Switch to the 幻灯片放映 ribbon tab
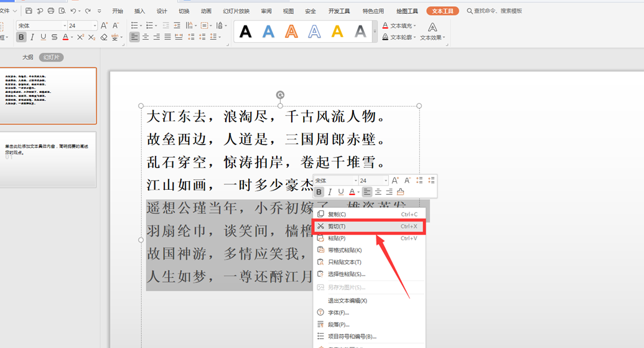Screen dimensions: 644x348 236,11
